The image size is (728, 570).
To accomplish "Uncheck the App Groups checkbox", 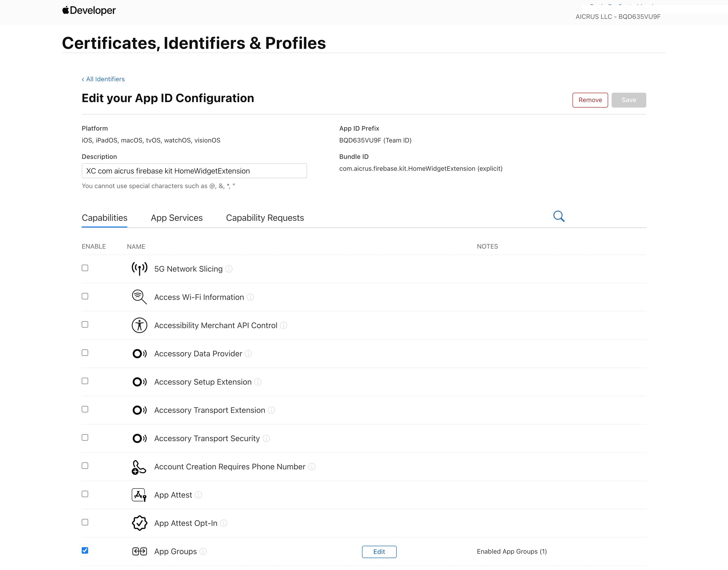I will pyautogui.click(x=85, y=551).
